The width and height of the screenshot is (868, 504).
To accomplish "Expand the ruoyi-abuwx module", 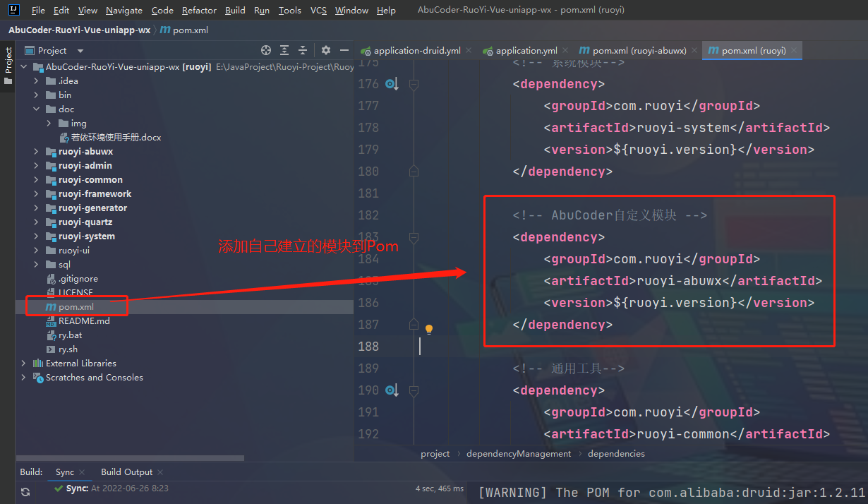I will coord(37,152).
